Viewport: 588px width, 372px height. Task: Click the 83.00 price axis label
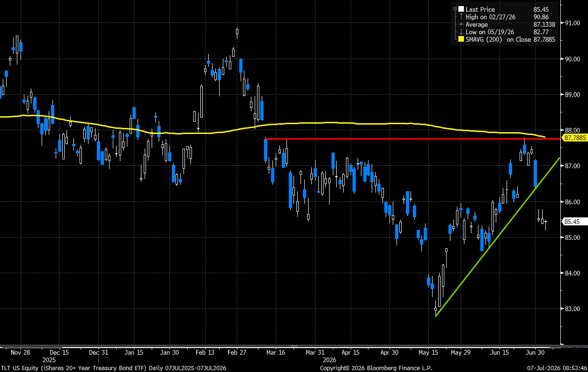coord(573,309)
